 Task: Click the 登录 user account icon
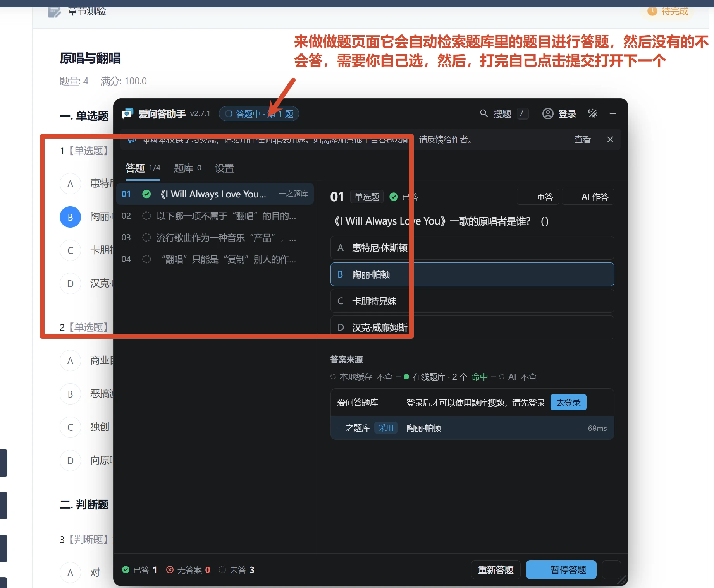click(x=547, y=114)
